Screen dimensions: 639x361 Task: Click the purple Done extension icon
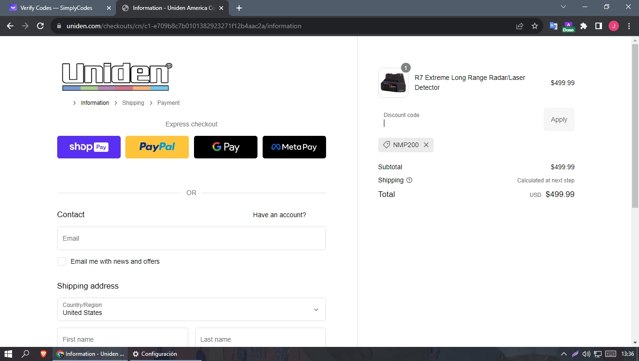tap(568, 26)
